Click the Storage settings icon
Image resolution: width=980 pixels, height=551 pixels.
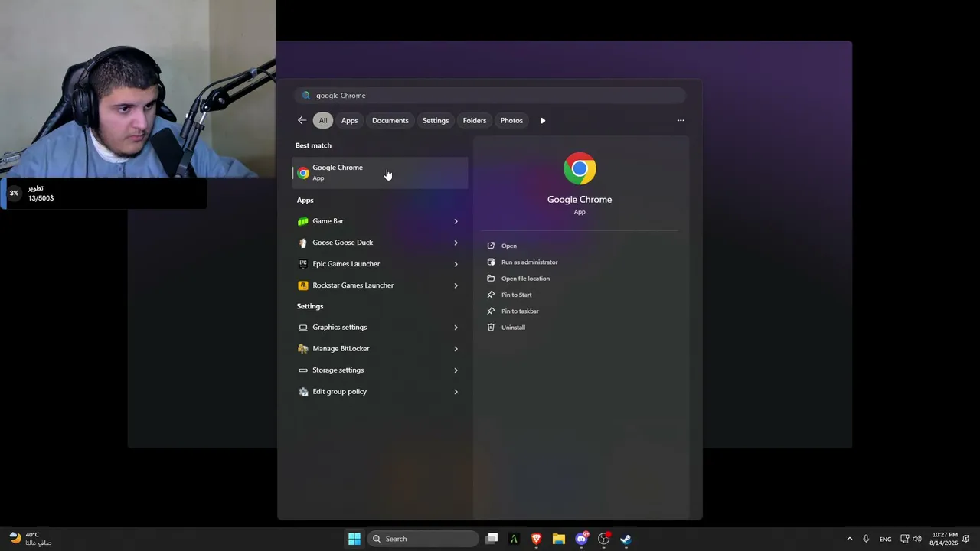click(x=303, y=370)
